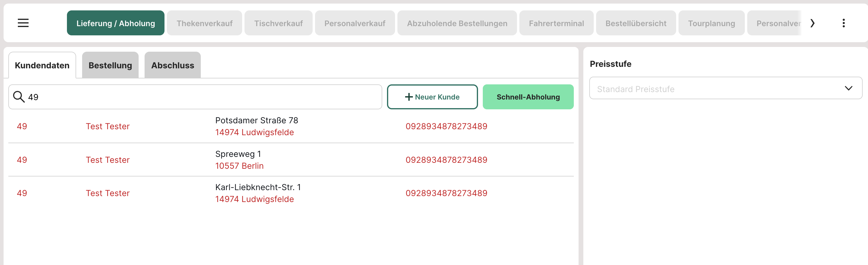Open the Bestellübersicht tab
868x265 pixels.
click(635, 23)
